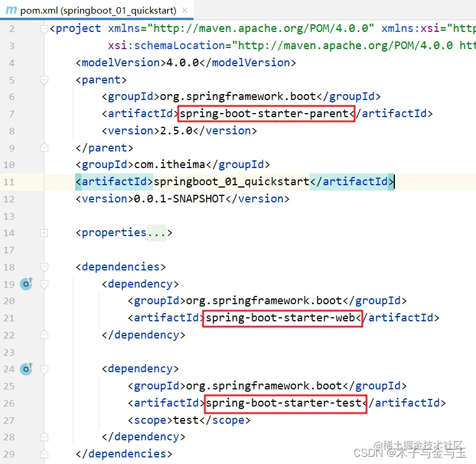
Task: Click 'org.springframework.boot' on line 6
Action: [238, 96]
